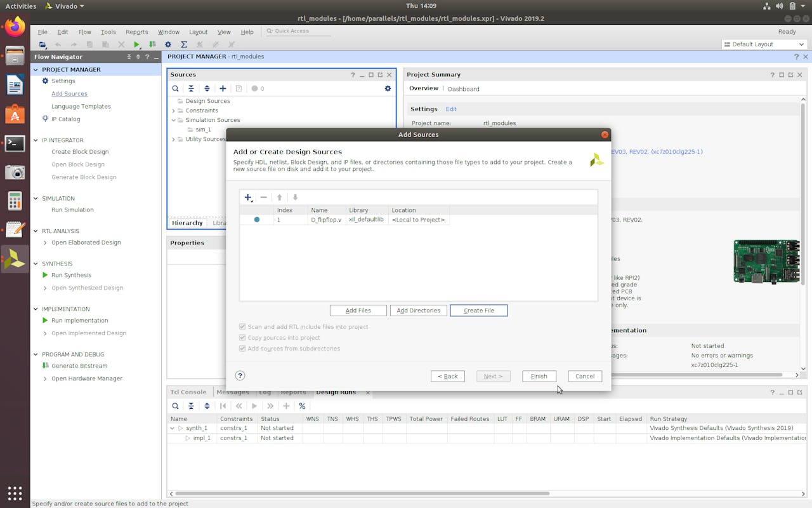Click the add sources plus icon in Sources panel

coord(223,88)
